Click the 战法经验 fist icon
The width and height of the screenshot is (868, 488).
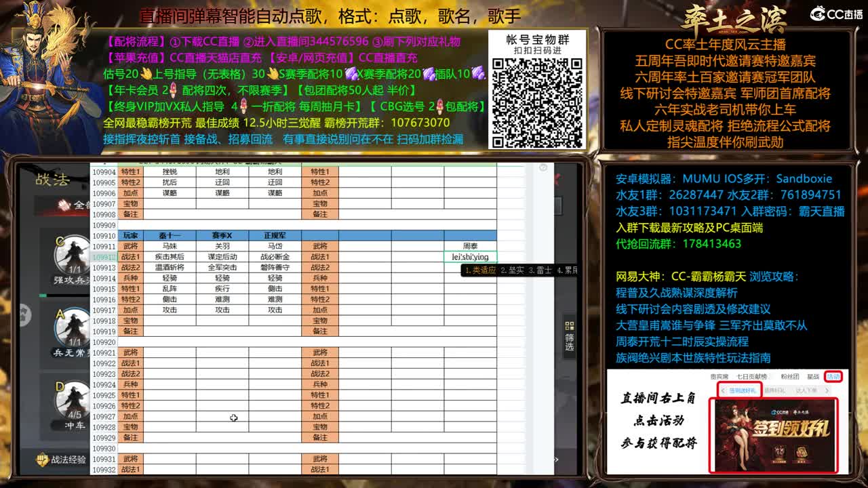coord(43,460)
